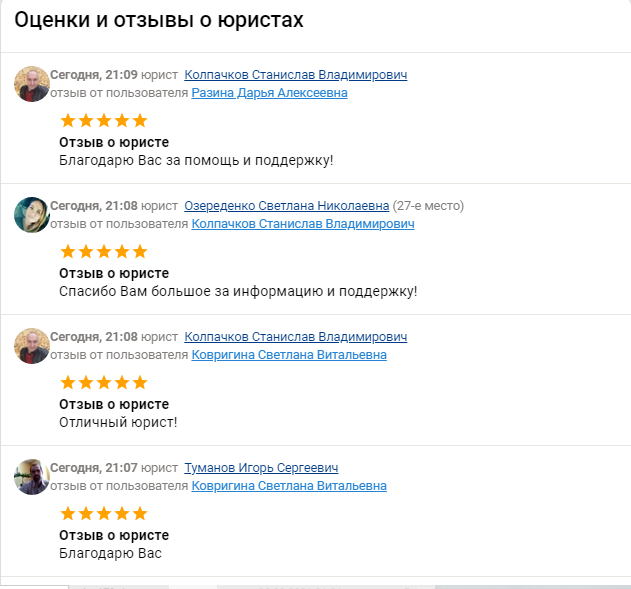Viewport: 631px width, 589px height.
Task: Click star rating above "Спасибо Вам большое" review
Action: (x=104, y=252)
